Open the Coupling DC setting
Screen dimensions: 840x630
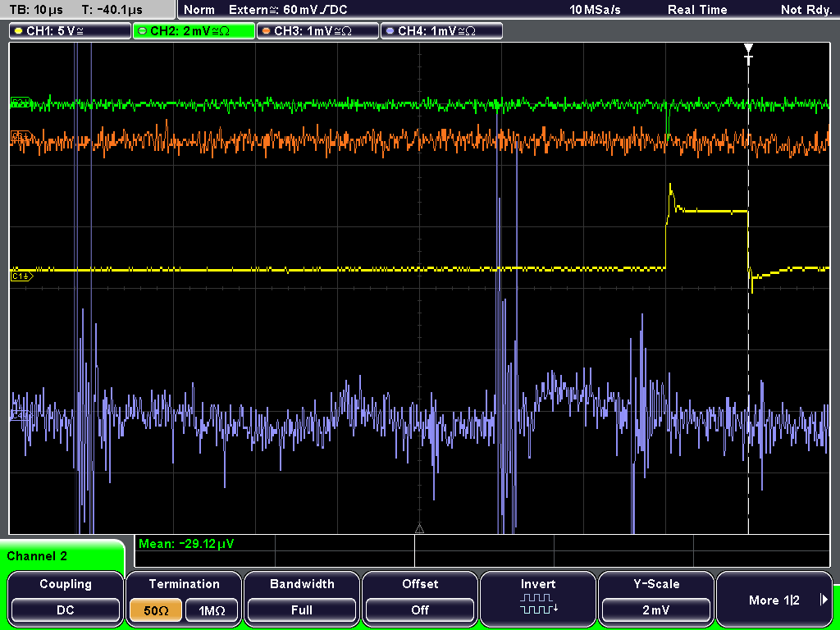pyautogui.click(x=66, y=610)
